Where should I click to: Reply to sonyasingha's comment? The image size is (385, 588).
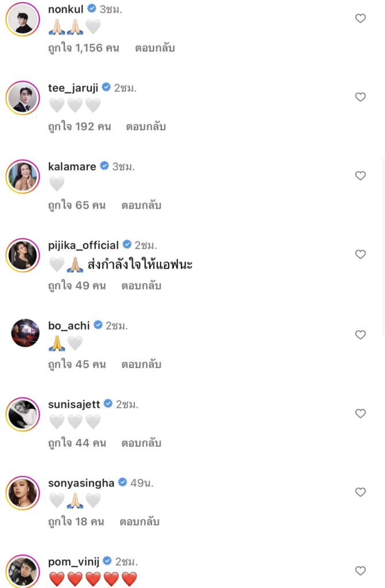(x=139, y=522)
